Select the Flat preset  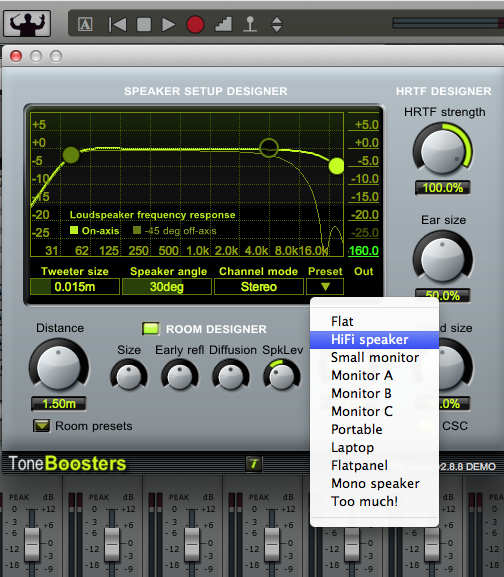point(375,321)
